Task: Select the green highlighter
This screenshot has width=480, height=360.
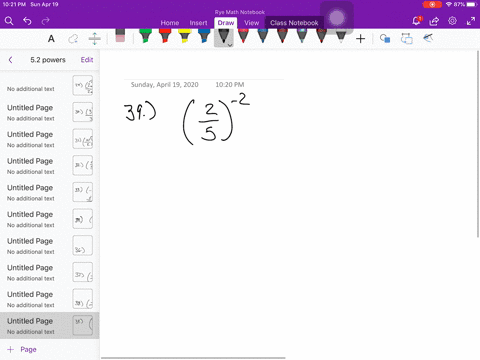Action: (145, 36)
